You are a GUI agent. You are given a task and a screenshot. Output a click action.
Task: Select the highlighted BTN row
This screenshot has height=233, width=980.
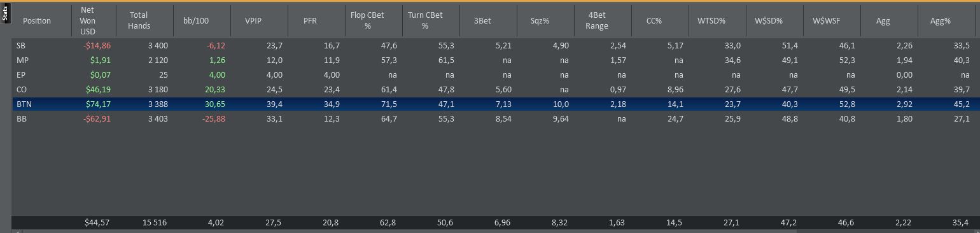(496, 104)
